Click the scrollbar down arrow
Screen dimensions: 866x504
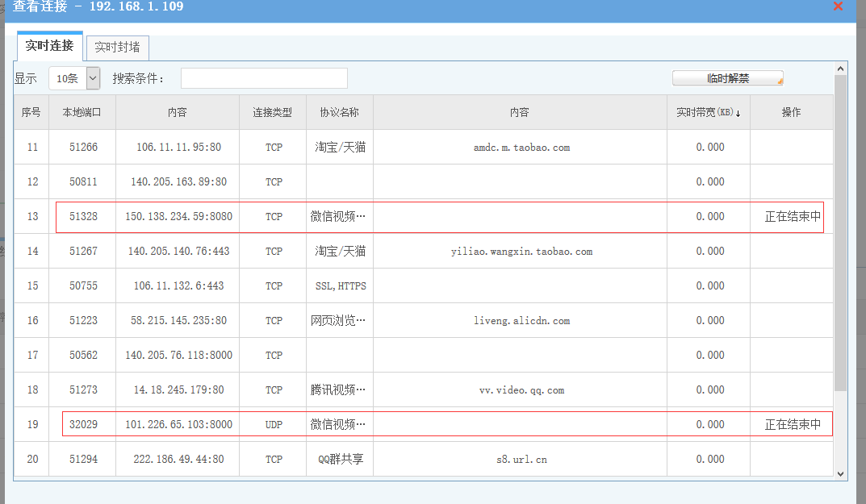[840, 473]
